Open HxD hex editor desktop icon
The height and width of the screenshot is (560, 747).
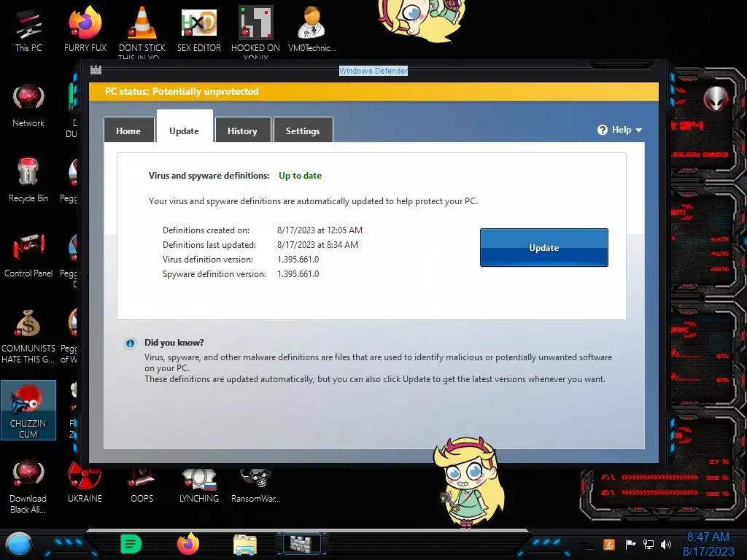point(198,30)
